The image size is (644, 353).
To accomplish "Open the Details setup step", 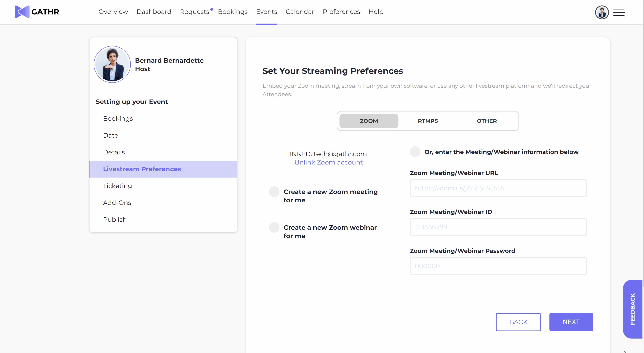I will pyautogui.click(x=163, y=152).
